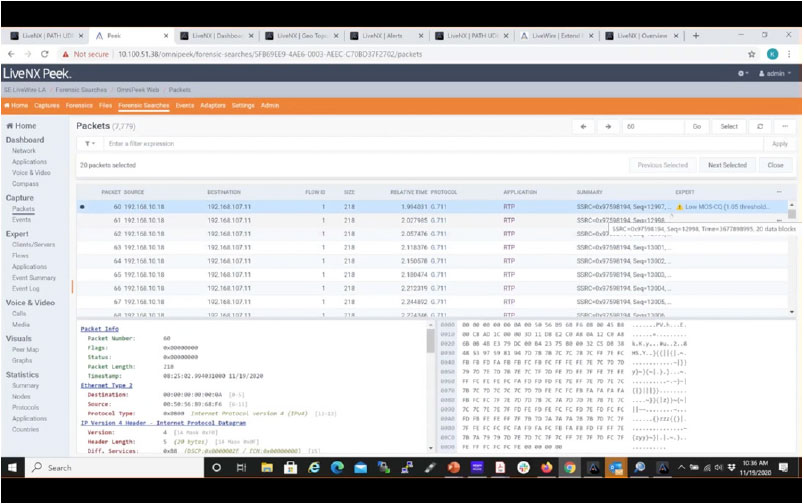Bookmark page with the star icon
Image resolution: width=804 pixels, height=504 pixels.
750,54
